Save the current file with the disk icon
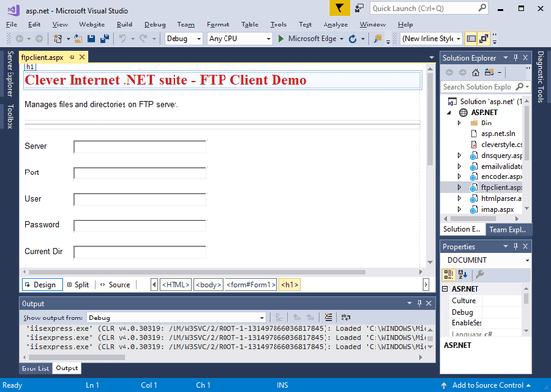551x392 pixels. (x=91, y=39)
